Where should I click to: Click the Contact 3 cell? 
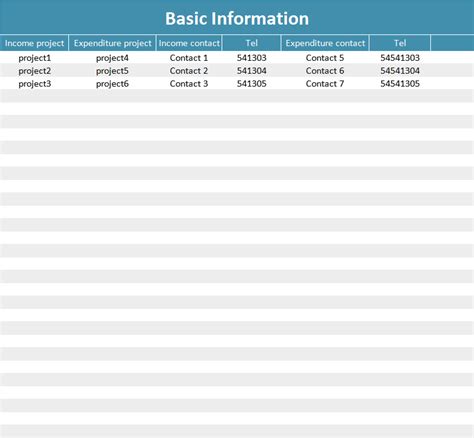point(189,83)
